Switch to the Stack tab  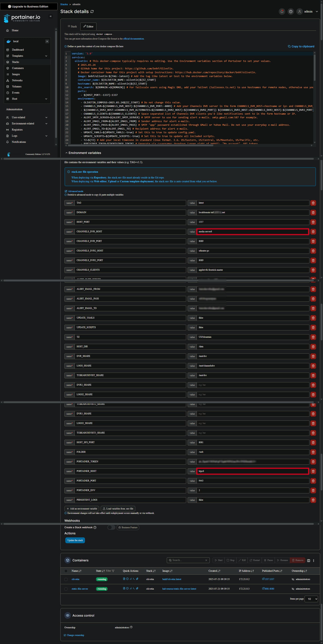(x=72, y=26)
